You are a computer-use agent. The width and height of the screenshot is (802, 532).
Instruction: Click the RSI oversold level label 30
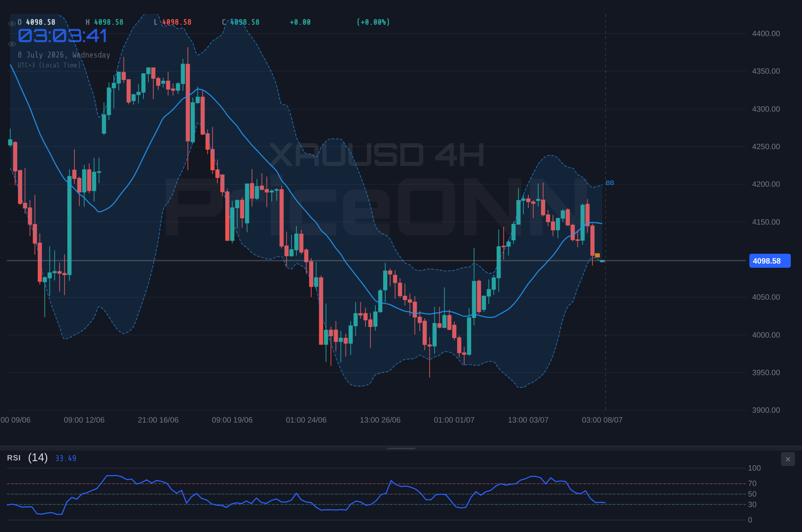752,505
